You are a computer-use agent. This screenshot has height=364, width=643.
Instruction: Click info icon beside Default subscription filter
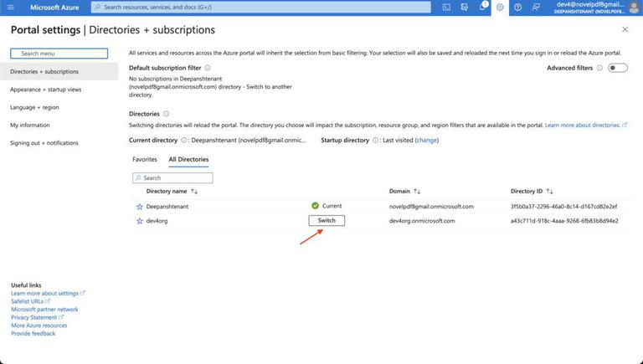(x=208, y=68)
